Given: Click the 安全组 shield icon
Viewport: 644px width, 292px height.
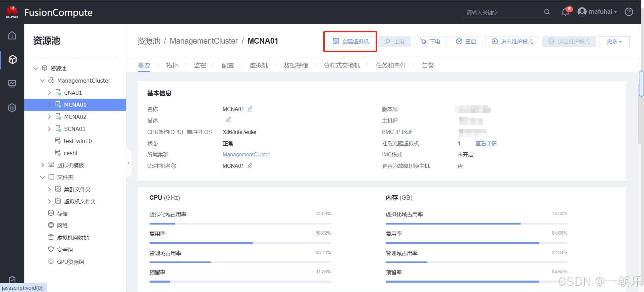Looking at the screenshot, I should [51, 249].
